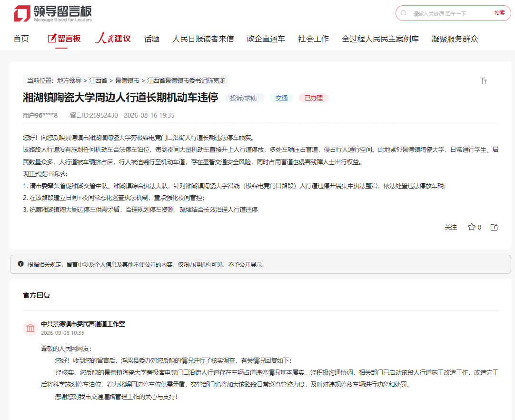Click the favorite count number 0
The height and width of the screenshot is (420, 515).
click(479, 227)
